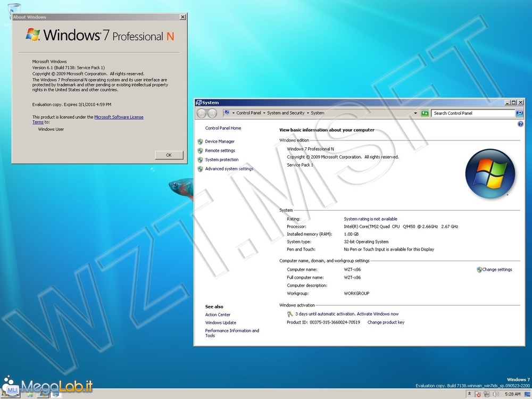Expand the arrow after System and Security breadcrumb

pyautogui.click(x=307, y=113)
